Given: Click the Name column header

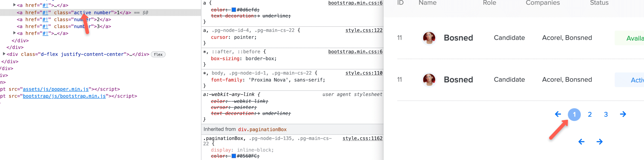Looking at the screenshot, I should tap(428, 3).
